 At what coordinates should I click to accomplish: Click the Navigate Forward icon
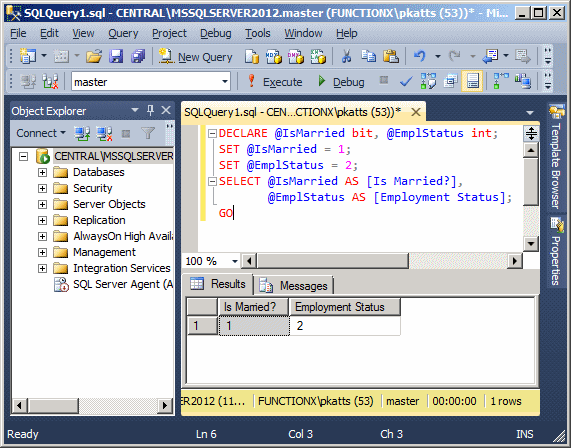click(x=523, y=56)
